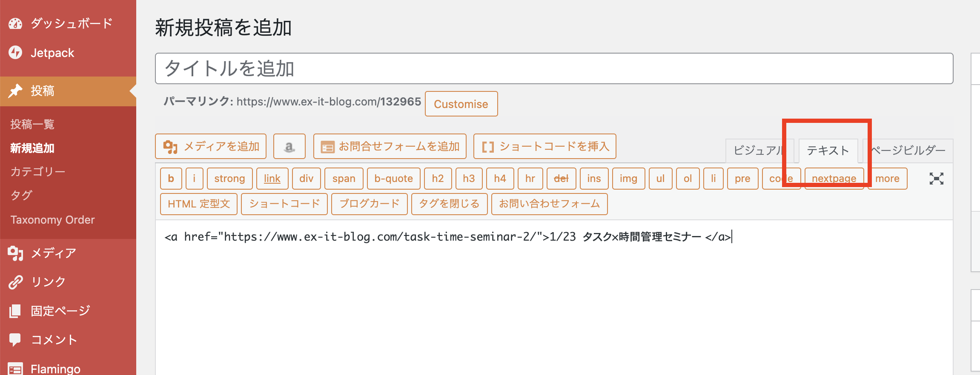Click メディアを追加 button
This screenshot has height=375, width=980.
tap(211, 146)
